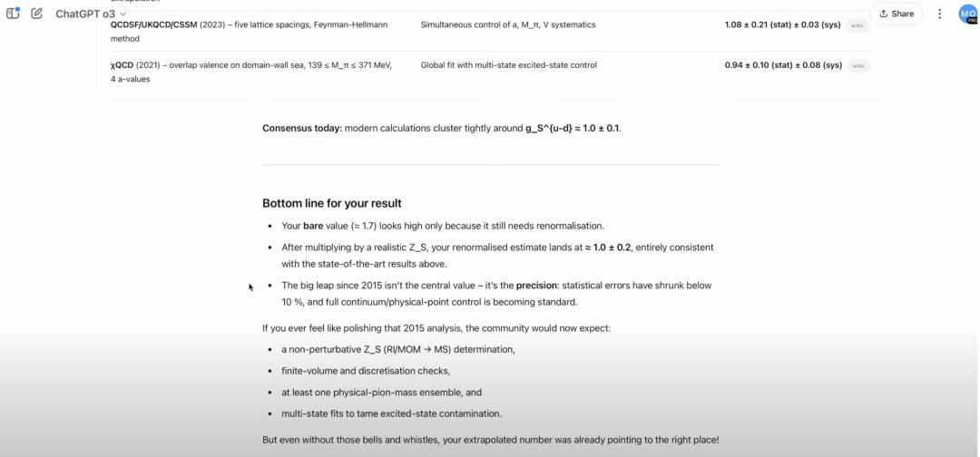Image resolution: width=980 pixels, height=457 pixels.
Task: Toggle the sidebar panel icon
Action: [13, 14]
